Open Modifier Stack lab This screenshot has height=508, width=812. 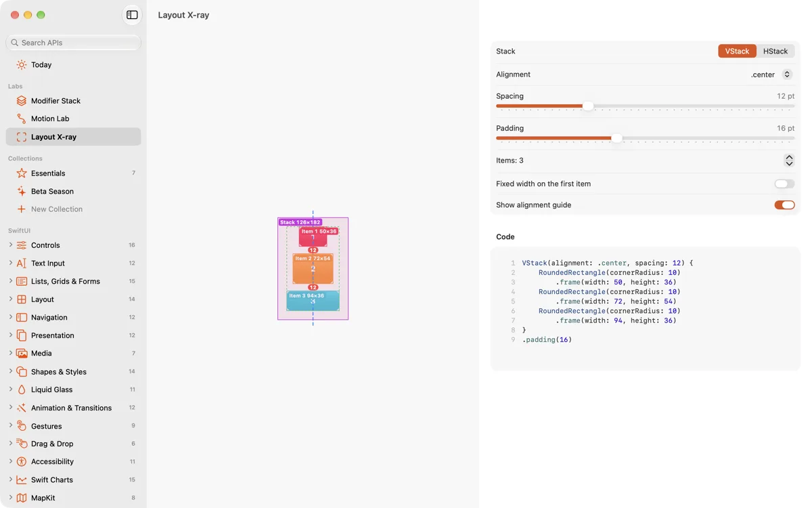[73, 101]
